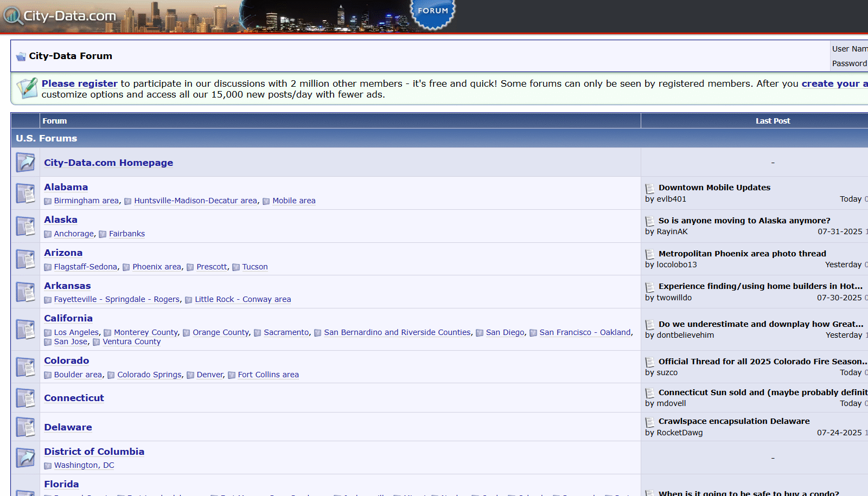
Task: Click small icon before Los Angeles subforum
Action: 48,333
